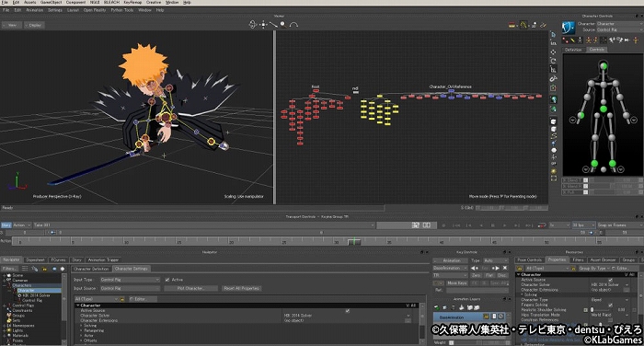Switch to the Asset Browser tab

point(603,259)
